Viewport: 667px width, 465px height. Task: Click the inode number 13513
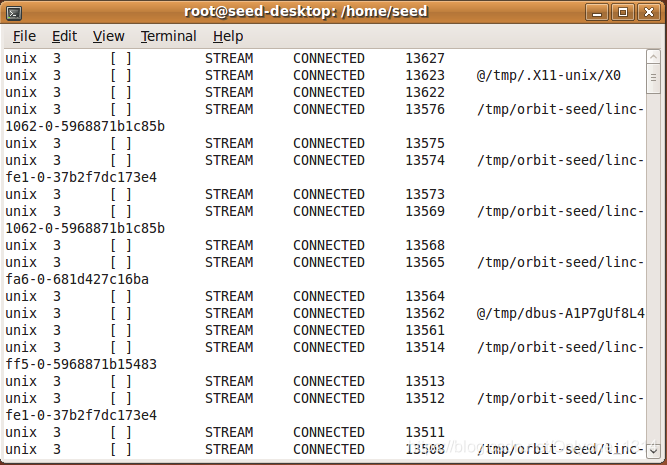click(x=425, y=382)
